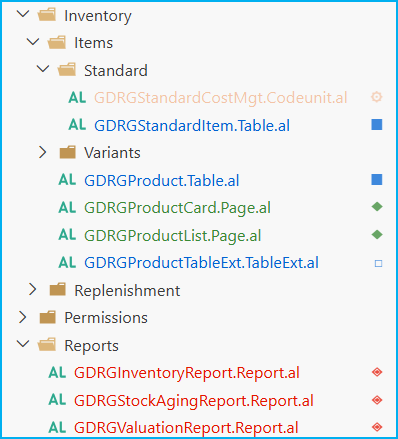Select the Replenishment folder label
Screen dimensions: 398x439
(x=127, y=291)
